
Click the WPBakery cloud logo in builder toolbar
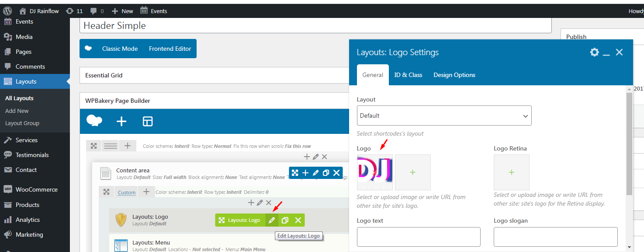click(94, 121)
